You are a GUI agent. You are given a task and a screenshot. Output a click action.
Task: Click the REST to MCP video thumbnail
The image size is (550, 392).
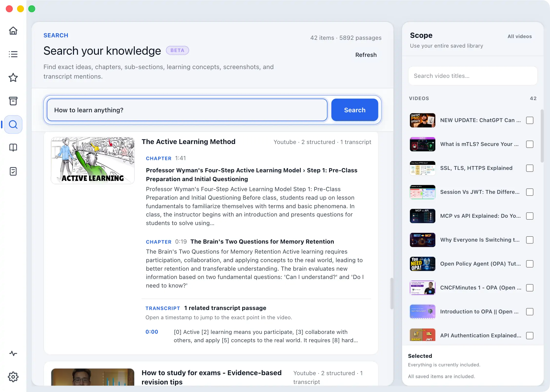[x=423, y=240]
